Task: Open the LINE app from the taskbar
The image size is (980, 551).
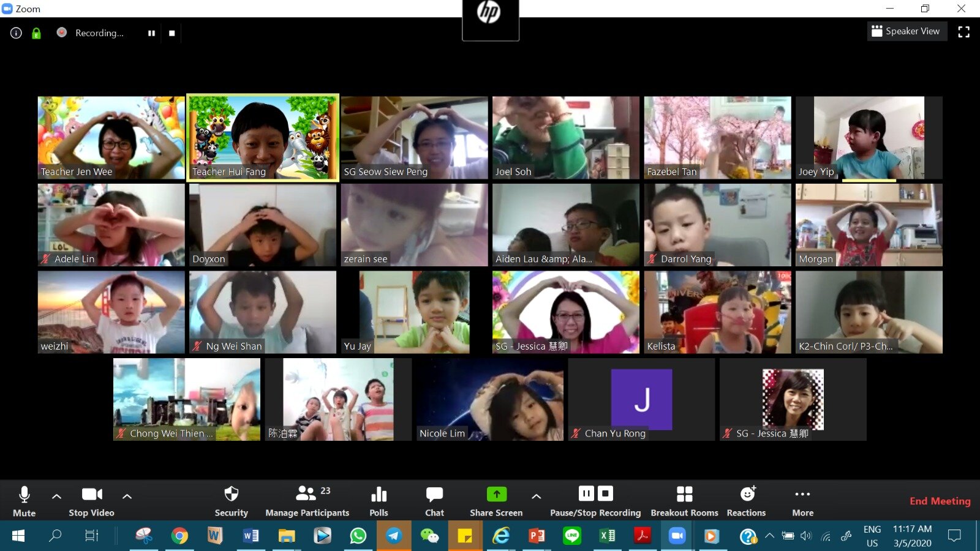Action: (572, 536)
